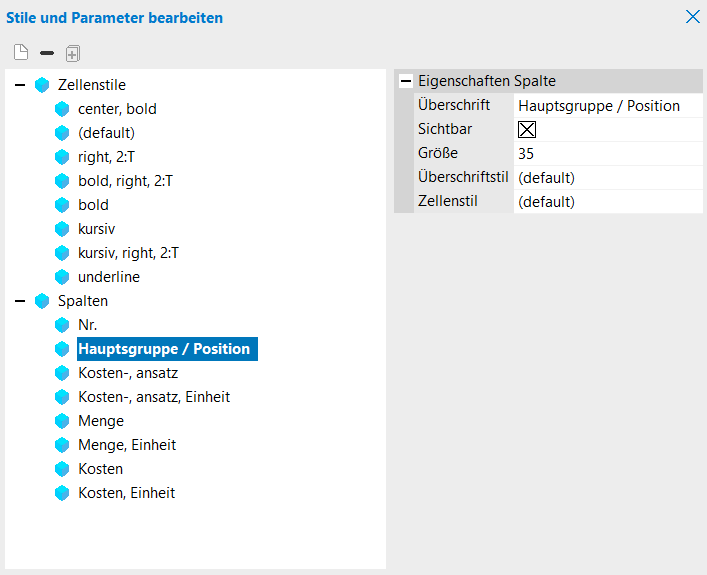Viewport: 707px width, 575px height.
Task: Click the Größe value field showing 35
Action: [x=607, y=153]
